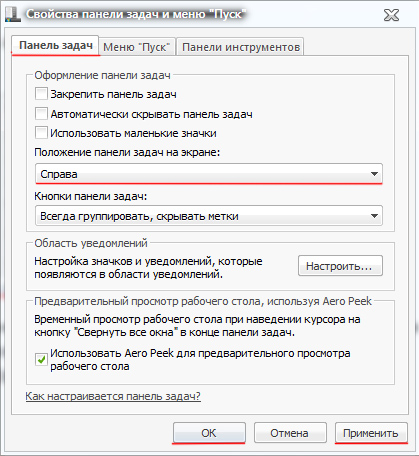
Task: Select the Панель задач tab
Action: point(56,45)
